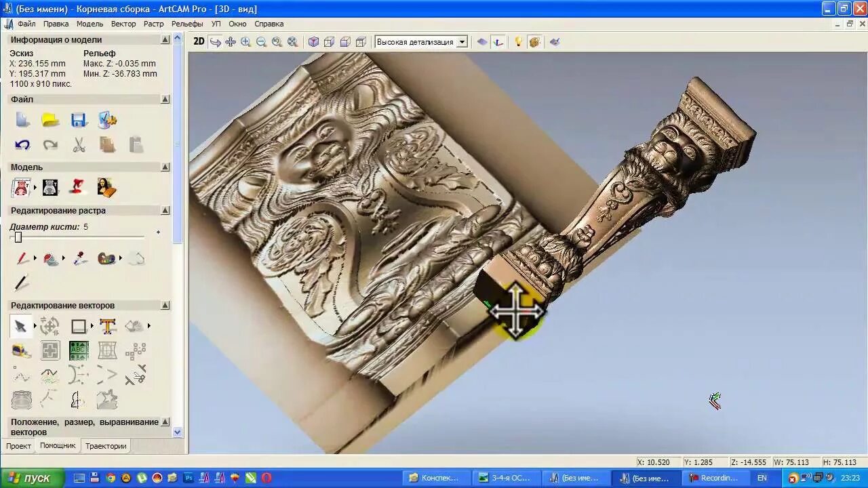Open the 3-4-я ОС... taskbar window
The height and width of the screenshot is (488, 868).
pos(505,478)
